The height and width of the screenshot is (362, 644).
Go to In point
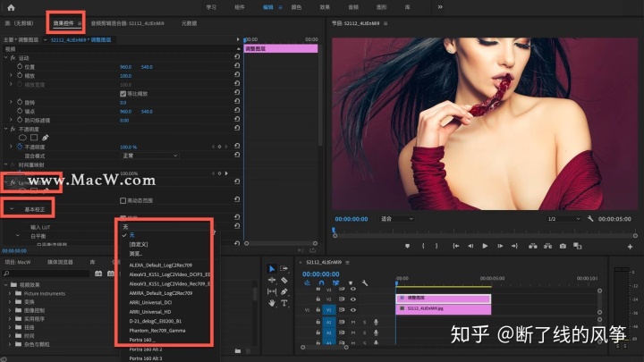[x=455, y=247]
